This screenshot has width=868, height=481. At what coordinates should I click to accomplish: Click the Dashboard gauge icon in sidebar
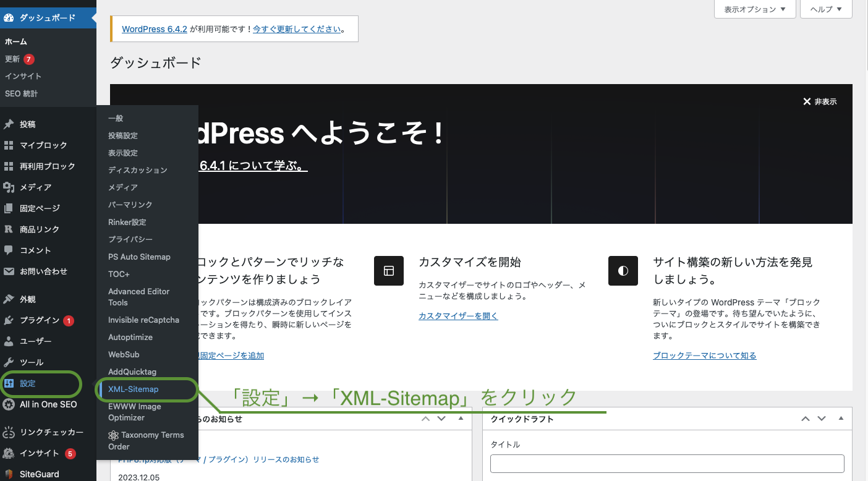coord(9,17)
